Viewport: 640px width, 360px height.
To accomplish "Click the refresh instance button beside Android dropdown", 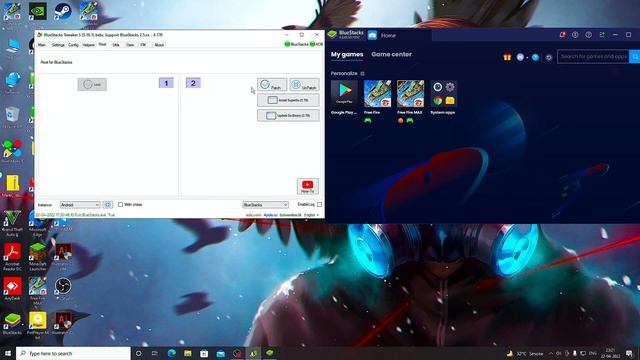I will 107,204.
